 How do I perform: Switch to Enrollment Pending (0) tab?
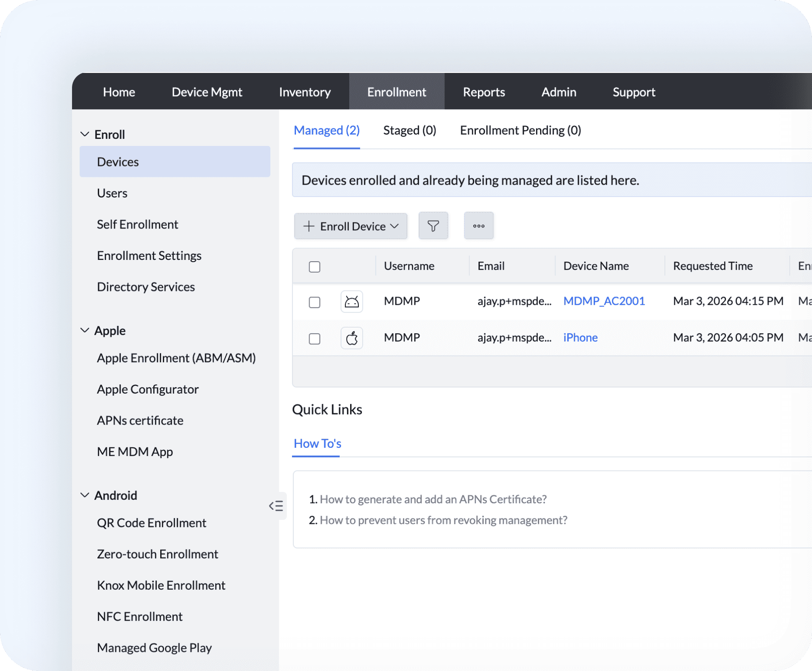coord(520,130)
